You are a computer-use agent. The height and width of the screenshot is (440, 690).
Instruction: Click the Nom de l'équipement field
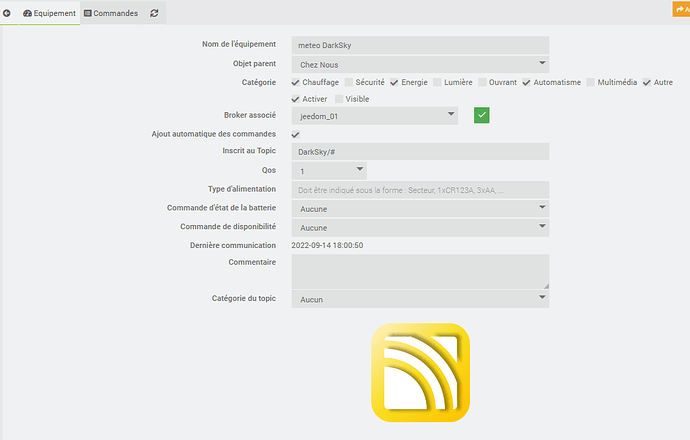420,45
